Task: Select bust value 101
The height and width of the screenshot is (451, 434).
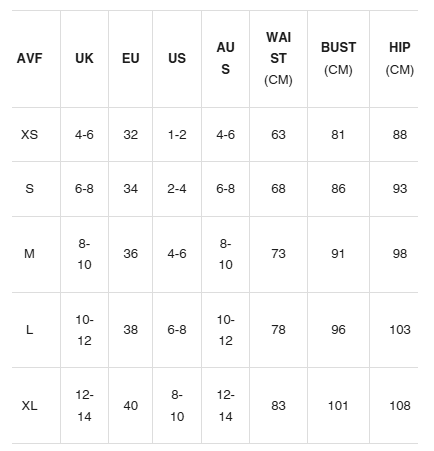Action: pyautogui.click(x=338, y=406)
